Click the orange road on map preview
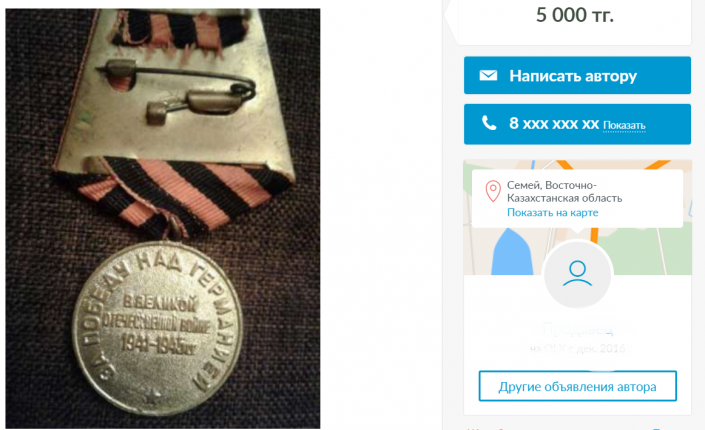 click(x=594, y=235)
